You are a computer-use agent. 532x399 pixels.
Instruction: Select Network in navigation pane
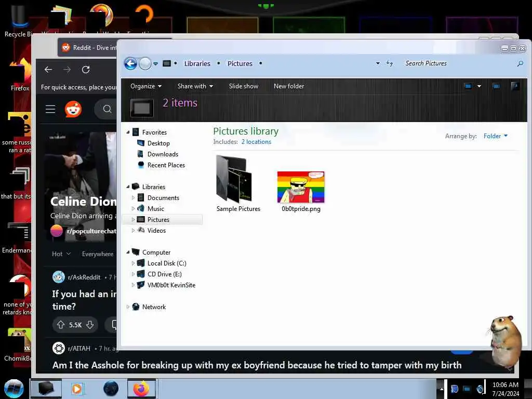point(154,307)
